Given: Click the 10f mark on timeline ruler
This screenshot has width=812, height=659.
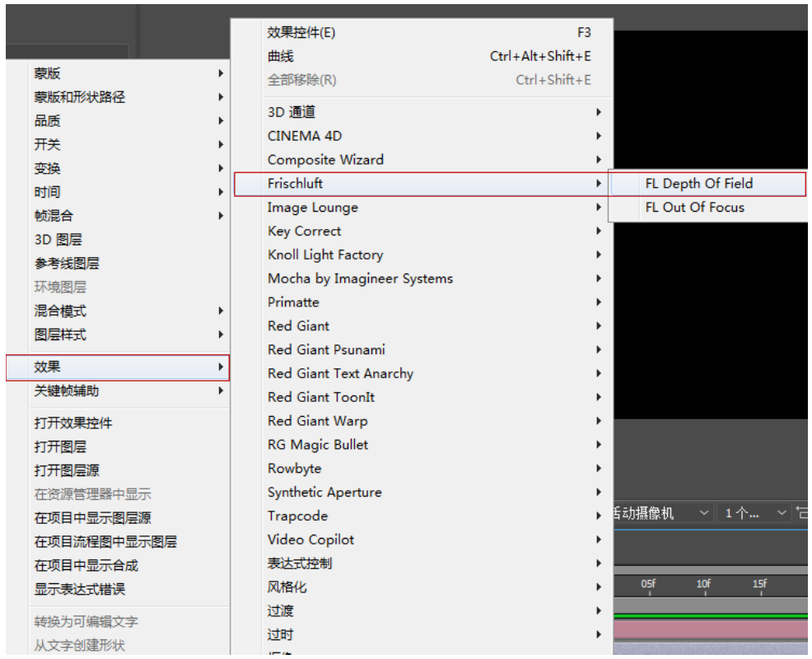Looking at the screenshot, I should [703, 584].
